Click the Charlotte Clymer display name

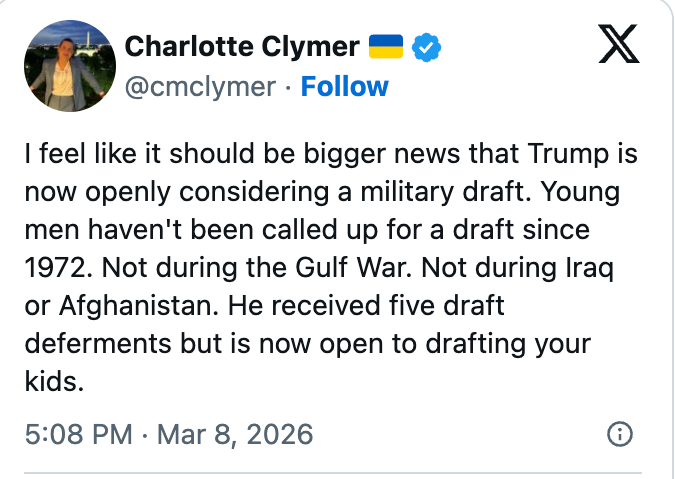(x=242, y=47)
